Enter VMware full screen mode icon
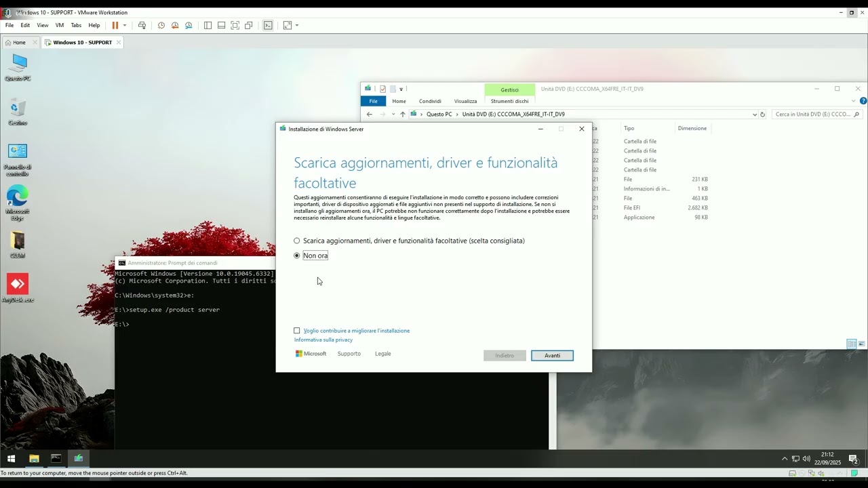 (x=235, y=25)
